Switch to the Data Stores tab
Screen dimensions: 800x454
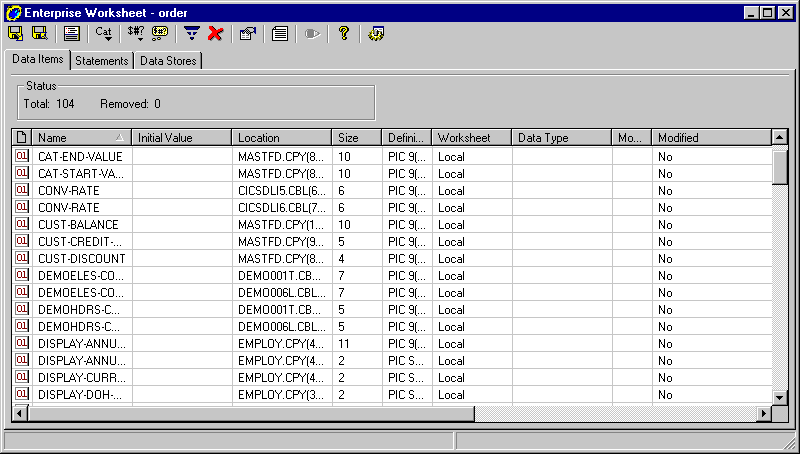click(x=168, y=61)
